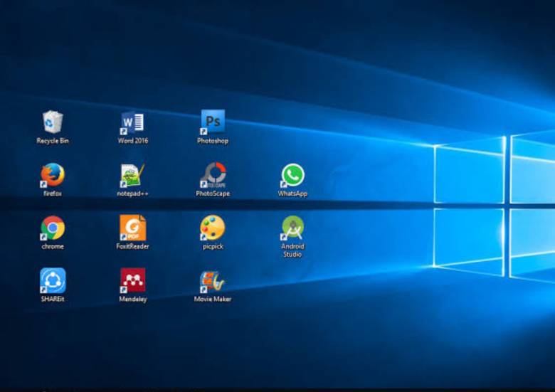Select the Recycle Bin desktop icon
The width and height of the screenshot is (555, 392).
coord(53,122)
